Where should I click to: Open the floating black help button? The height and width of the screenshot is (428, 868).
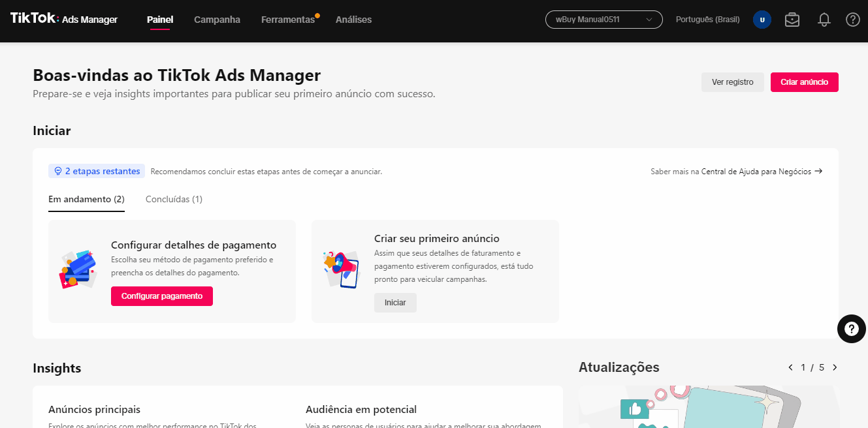pyautogui.click(x=851, y=329)
